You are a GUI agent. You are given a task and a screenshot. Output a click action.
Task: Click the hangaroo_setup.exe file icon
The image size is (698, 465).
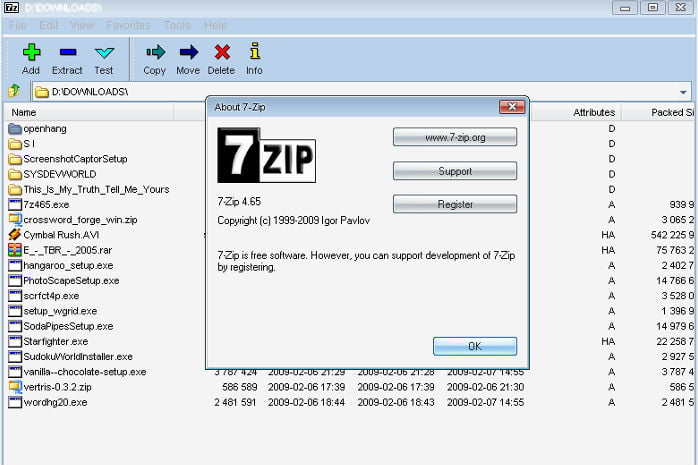point(15,266)
